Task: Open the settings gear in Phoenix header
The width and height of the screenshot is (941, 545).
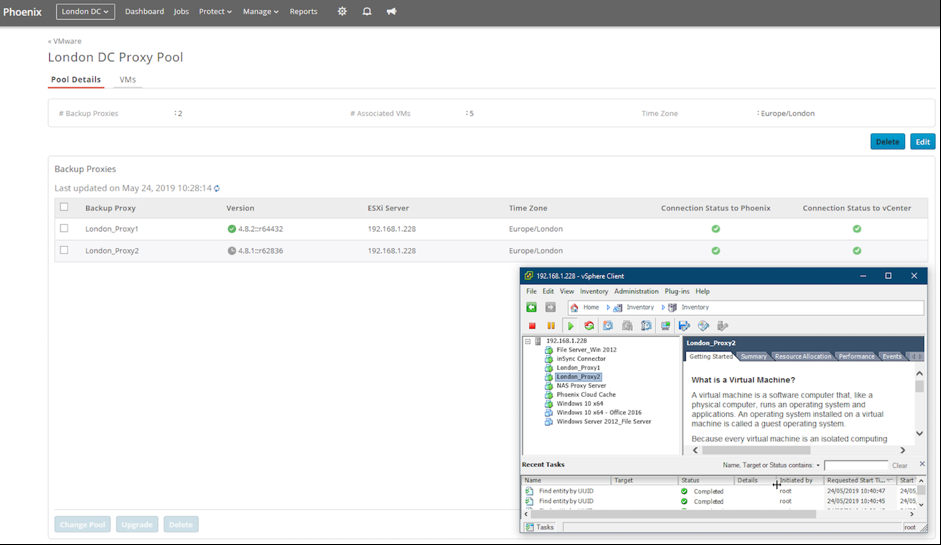Action: point(342,12)
